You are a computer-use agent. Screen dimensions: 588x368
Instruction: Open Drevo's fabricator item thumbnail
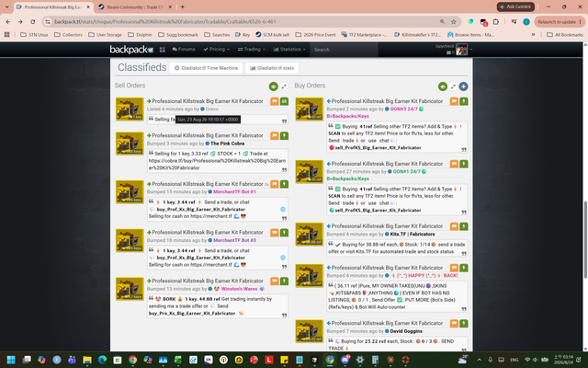130,109
